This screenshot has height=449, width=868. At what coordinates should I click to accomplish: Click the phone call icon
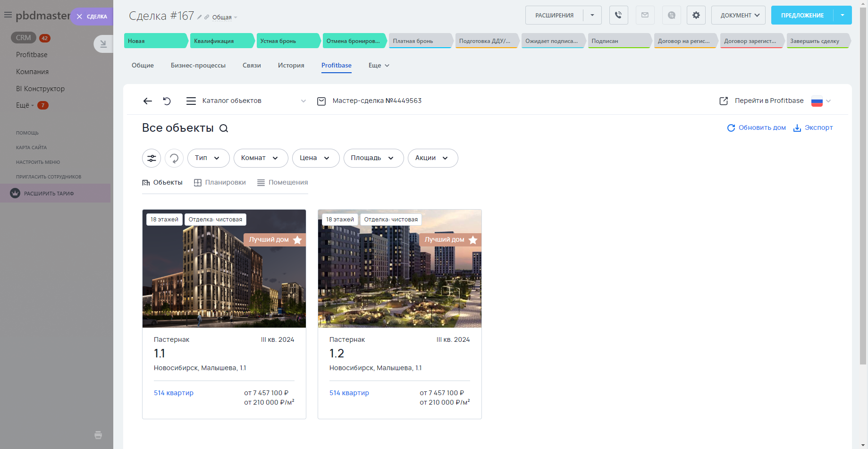(x=618, y=15)
